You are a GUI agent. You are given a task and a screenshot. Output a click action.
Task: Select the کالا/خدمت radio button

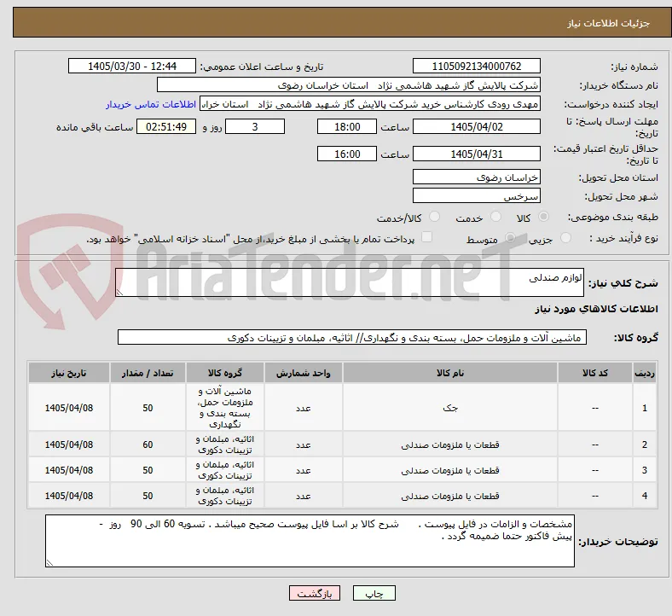[x=435, y=217]
